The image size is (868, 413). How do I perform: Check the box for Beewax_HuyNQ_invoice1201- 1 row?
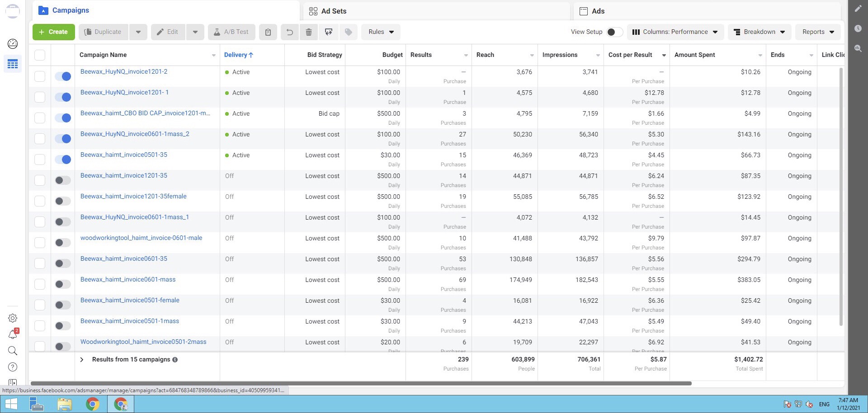(40, 97)
